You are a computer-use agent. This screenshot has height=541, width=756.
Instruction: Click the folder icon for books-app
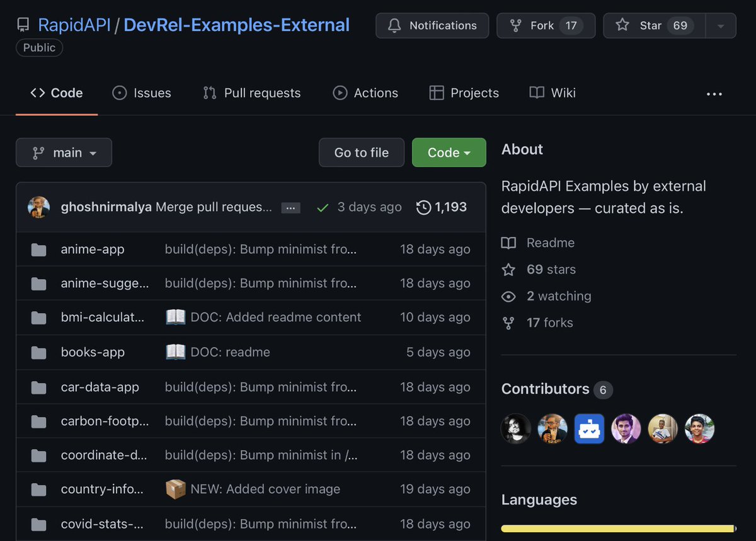coord(39,353)
